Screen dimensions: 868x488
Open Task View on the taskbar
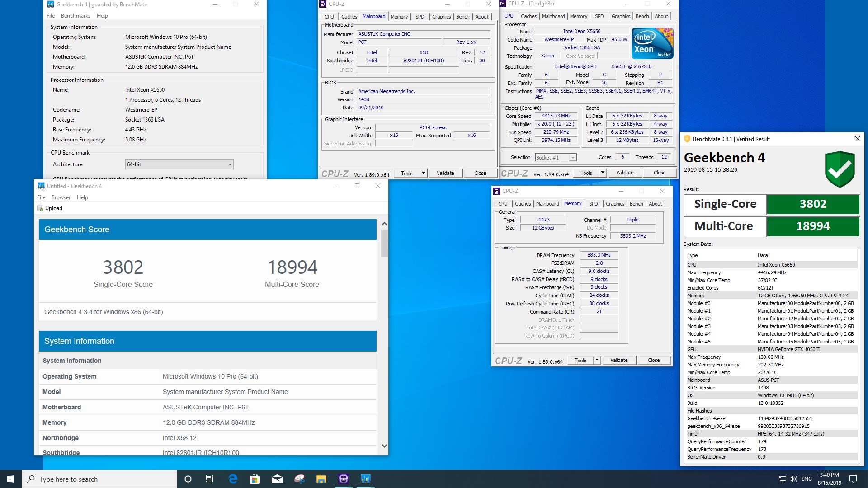(x=210, y=479)
